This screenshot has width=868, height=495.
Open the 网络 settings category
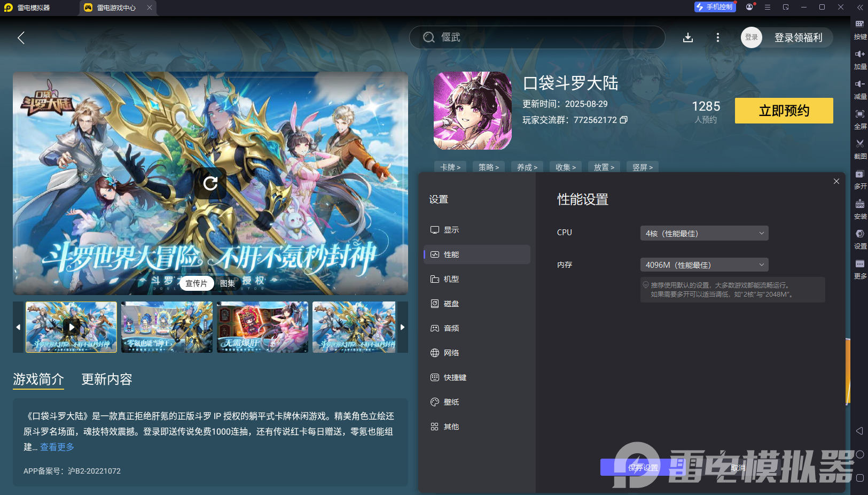[477, 353]
